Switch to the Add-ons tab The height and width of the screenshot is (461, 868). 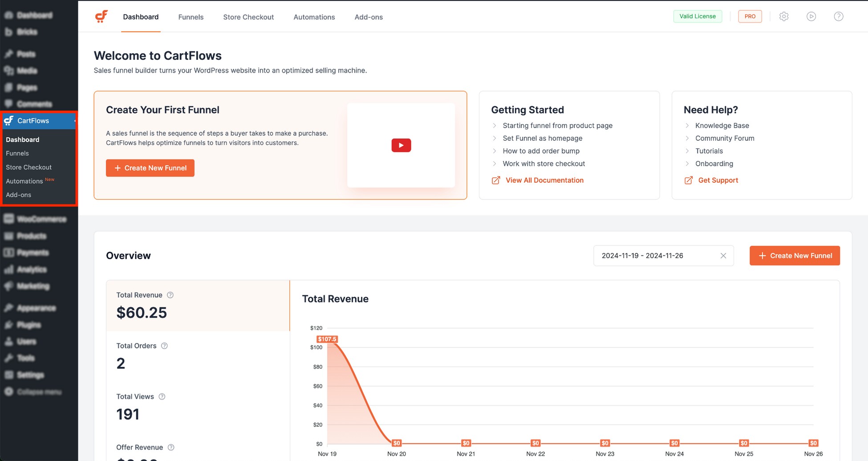(369, 17)
